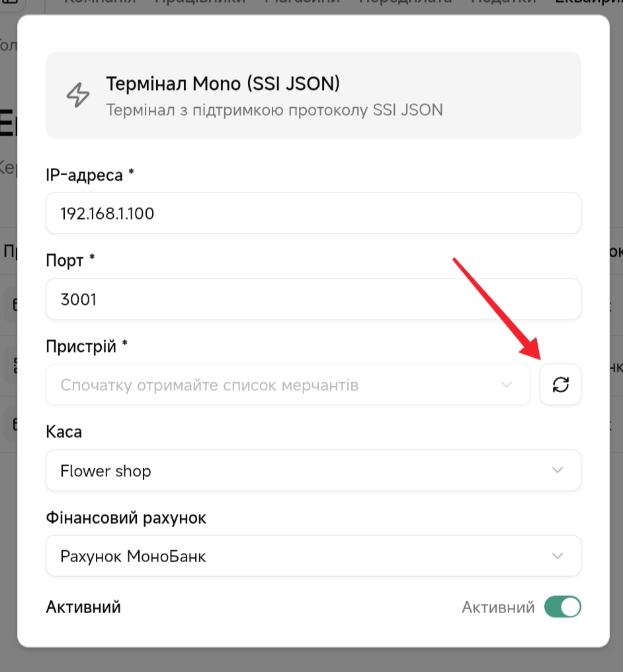
Task: Click into the Порт field with 3001
Action: point(313,299)
